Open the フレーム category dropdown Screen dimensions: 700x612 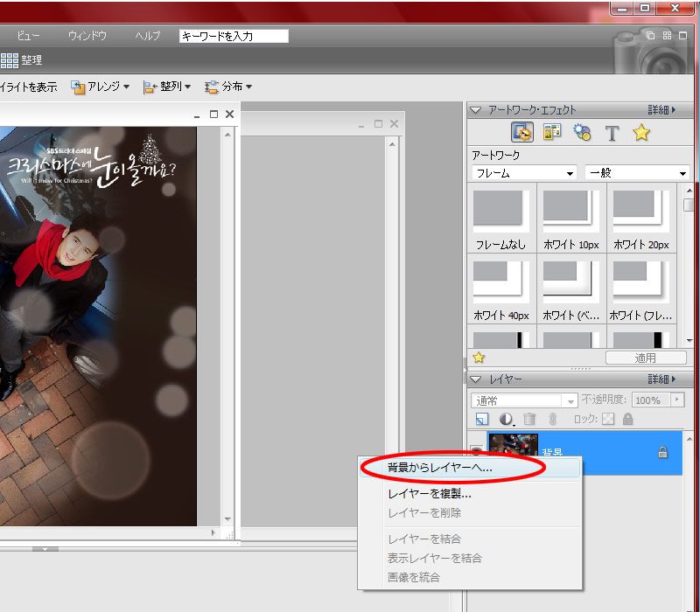(524, 172)
